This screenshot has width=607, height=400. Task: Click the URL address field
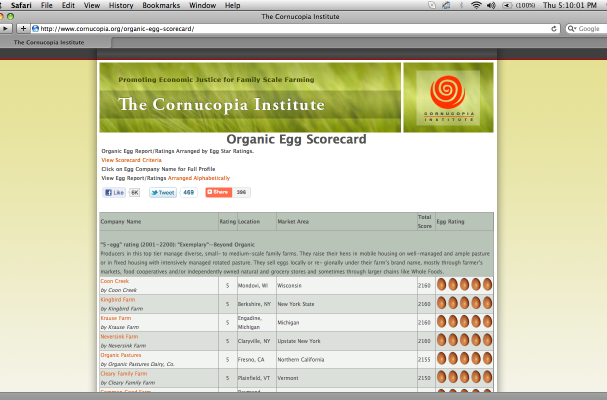click(294, 29)
